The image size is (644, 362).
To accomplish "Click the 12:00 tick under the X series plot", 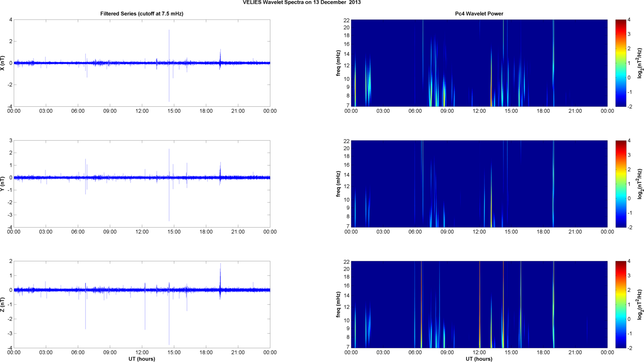I will tap(142, 111).
